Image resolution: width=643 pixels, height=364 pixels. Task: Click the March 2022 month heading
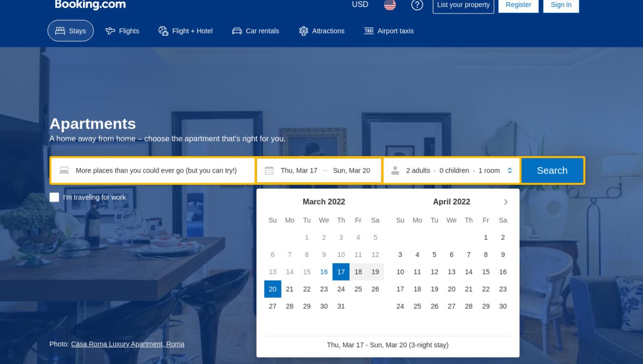coord(324,202)
